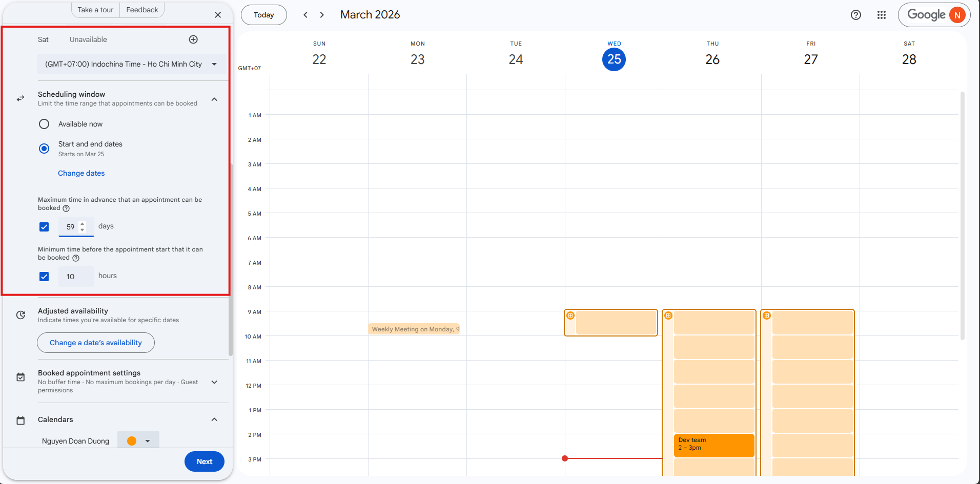Open the Google account avatar
Image resolution: width=980 pixels, height=484 pixels.
click(956, 15)
